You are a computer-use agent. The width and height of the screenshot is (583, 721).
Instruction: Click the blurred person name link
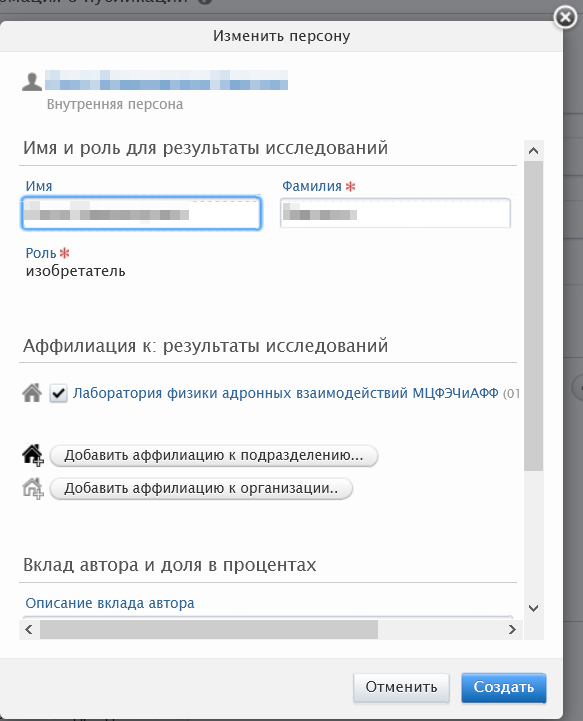(166, 80)
